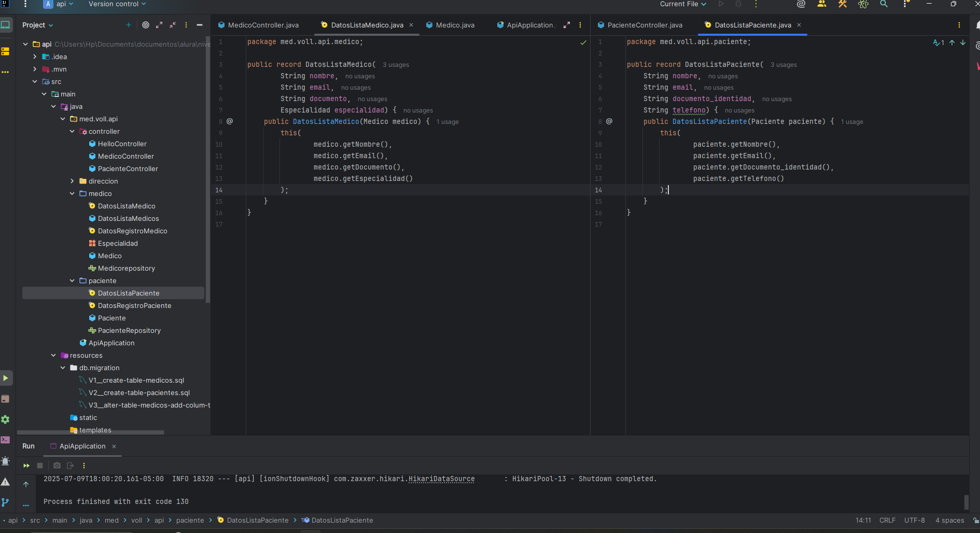Viewport: 980px width, 533px height.
Task: Click CRLF line separator in status bar
Action: click(887, 520)
